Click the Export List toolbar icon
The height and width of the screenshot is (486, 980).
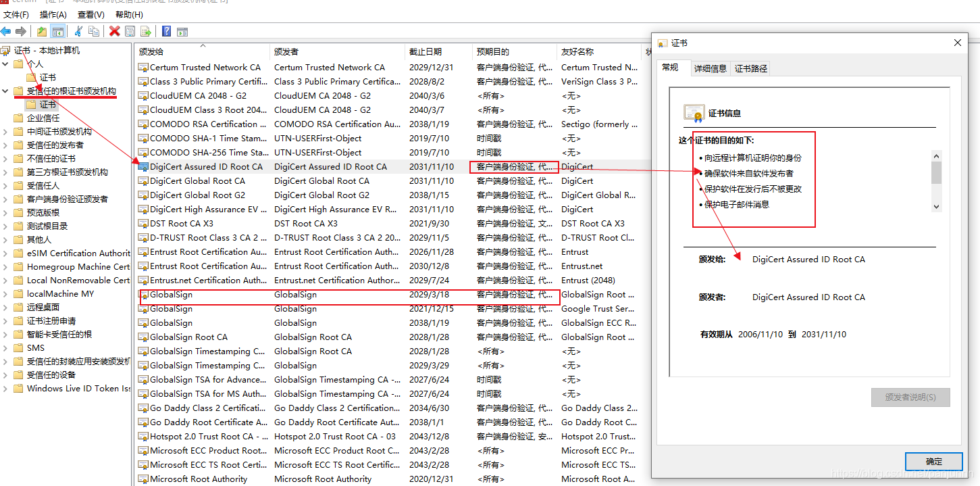[x=145, y=31]
